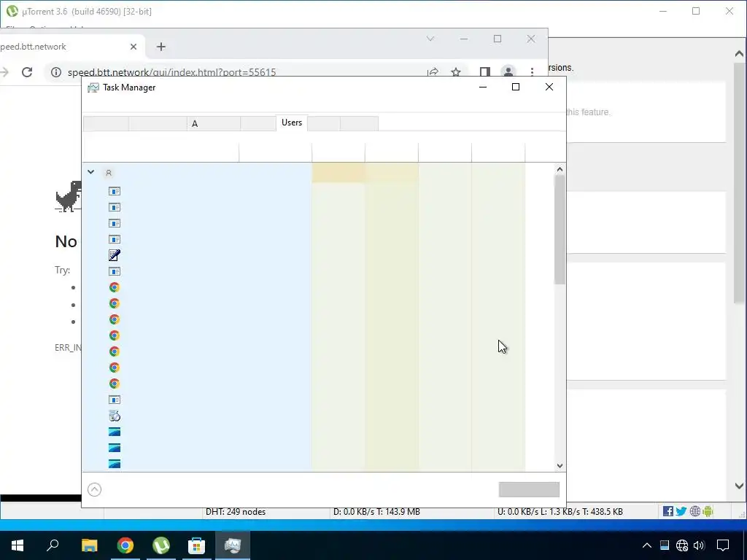Click Task Manager scrollbar down arrow
747x560 pixels.
[x=560, y=466]
